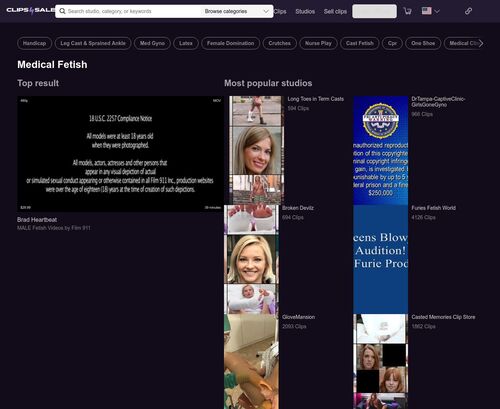Select the Med Gyno category chip
This screenshot has width=500, height=409.
coord(152,43)
